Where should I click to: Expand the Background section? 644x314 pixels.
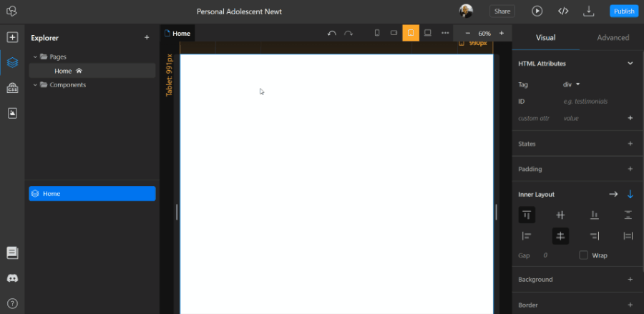(630, 279)
